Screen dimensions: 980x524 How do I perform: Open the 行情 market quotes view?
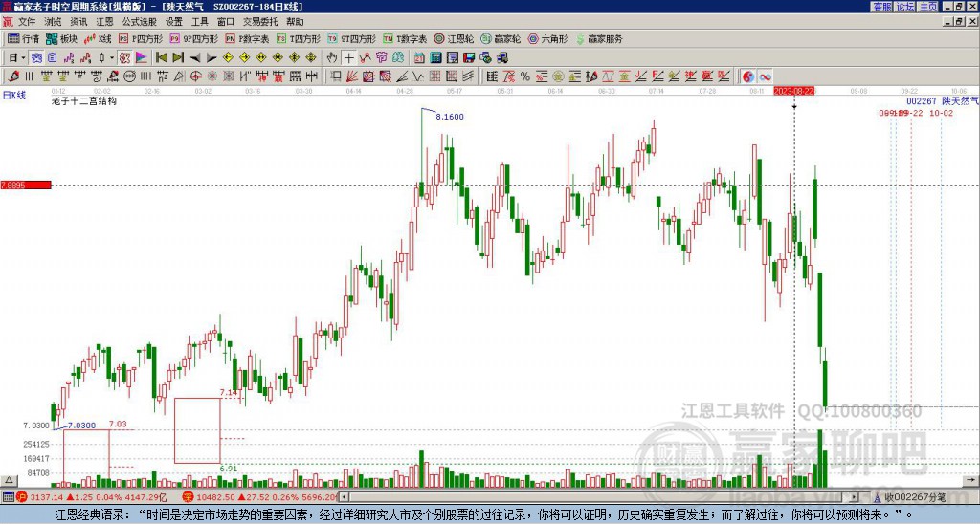[23, 38]
